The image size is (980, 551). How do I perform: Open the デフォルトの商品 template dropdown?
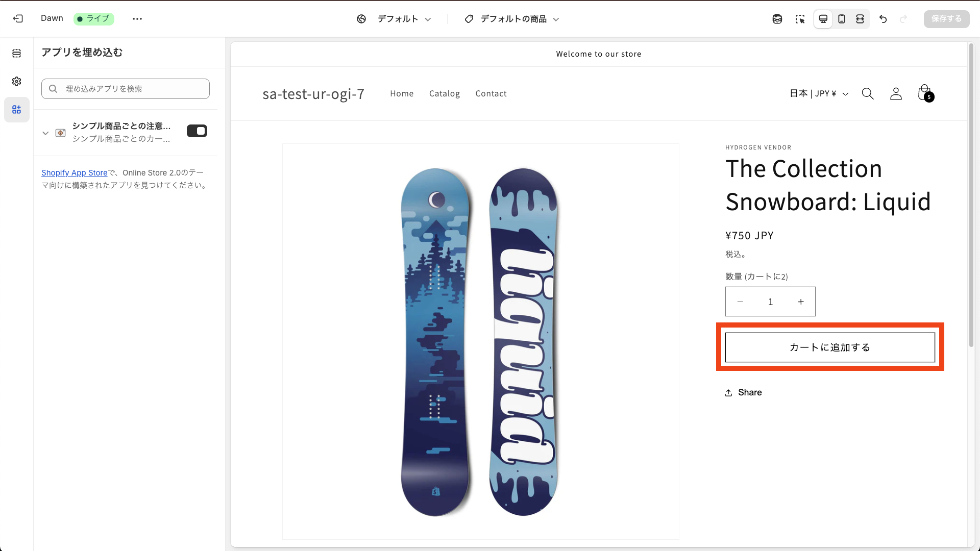point(512,19)
